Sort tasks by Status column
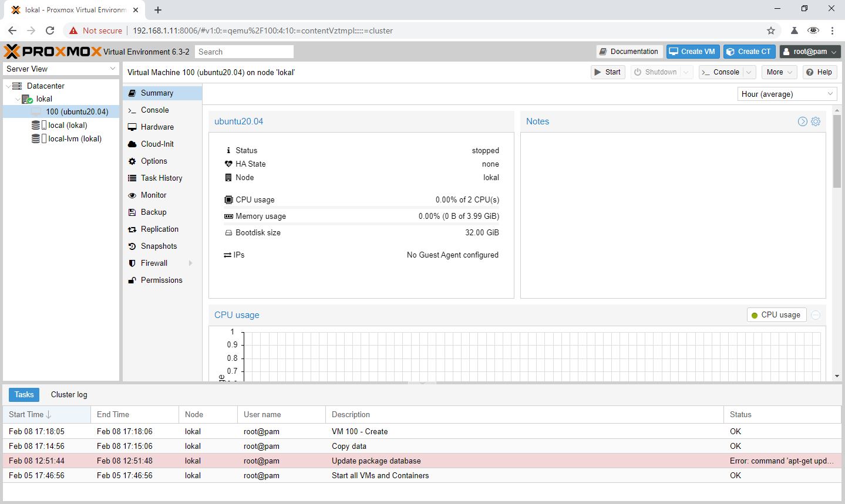Screen dimensions: 845x504 [782, 414]
